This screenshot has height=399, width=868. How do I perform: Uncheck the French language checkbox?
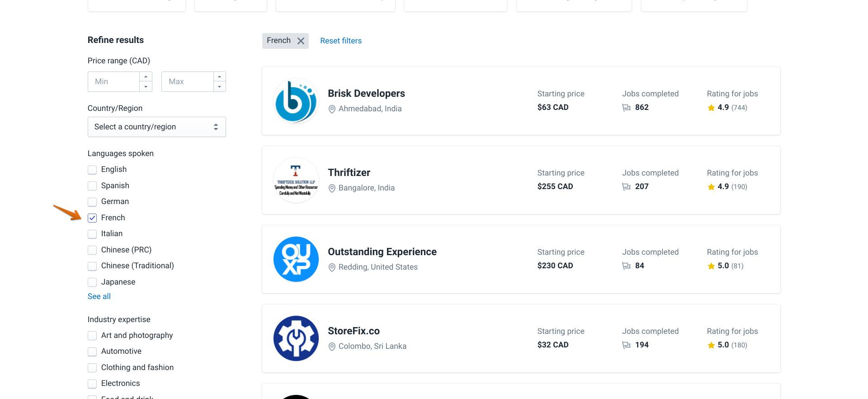[92, 218]
